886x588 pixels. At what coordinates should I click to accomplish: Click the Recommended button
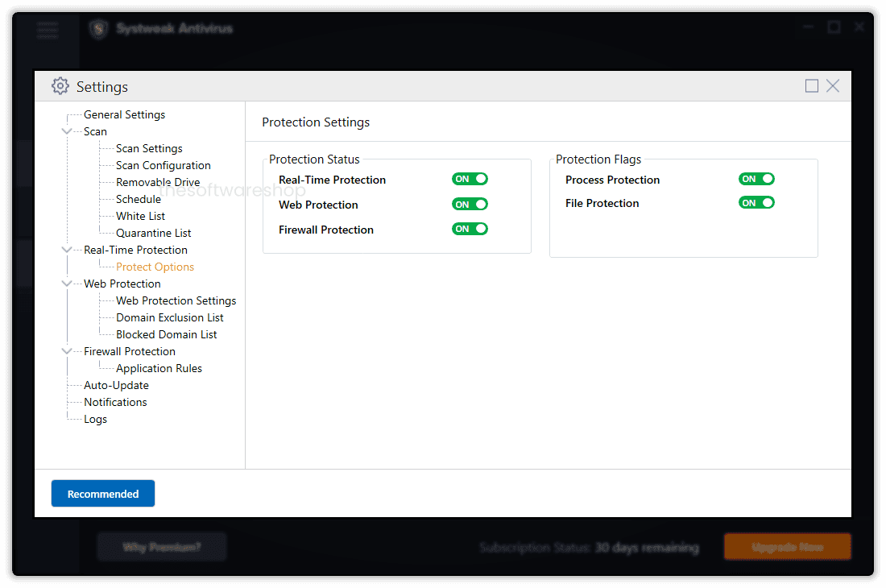pyautogui.click(x=103, y=494)
